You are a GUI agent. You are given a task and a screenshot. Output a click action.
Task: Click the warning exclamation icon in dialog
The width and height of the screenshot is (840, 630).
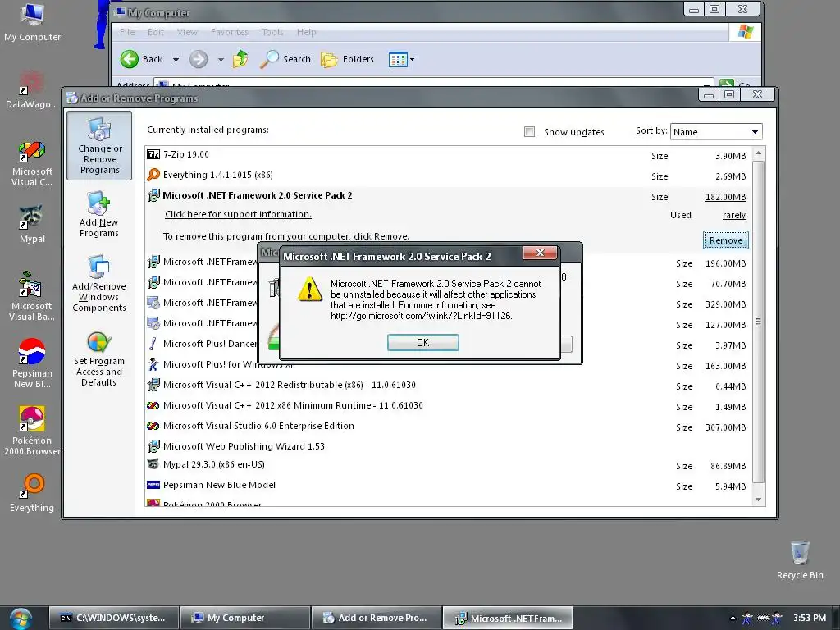click(x=309, y=290)
